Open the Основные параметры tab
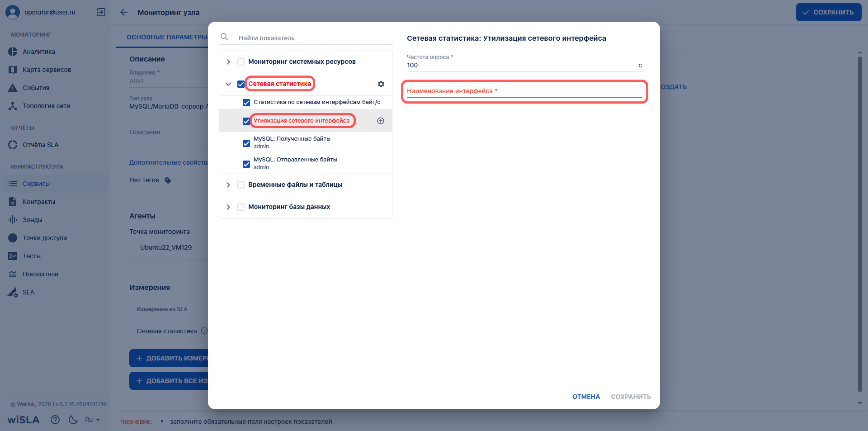 (x=166, y=37)
